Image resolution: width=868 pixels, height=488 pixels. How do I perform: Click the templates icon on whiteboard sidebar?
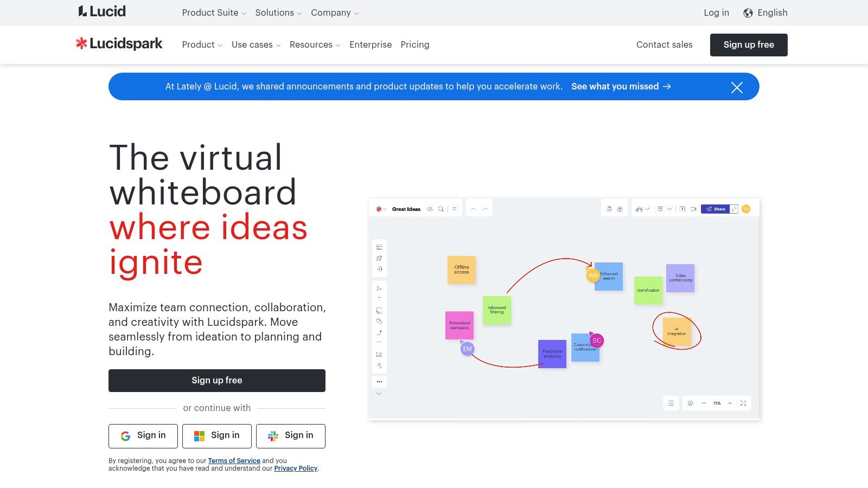[x=379, y=247]
